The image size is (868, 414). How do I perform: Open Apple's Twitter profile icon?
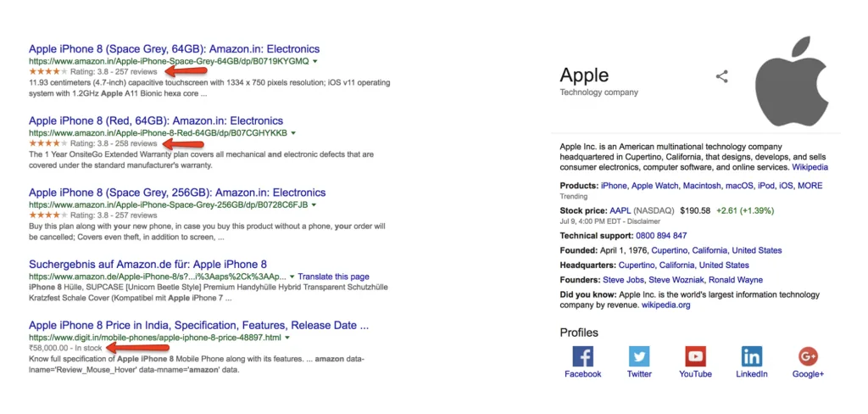click(x=639, y=355)
